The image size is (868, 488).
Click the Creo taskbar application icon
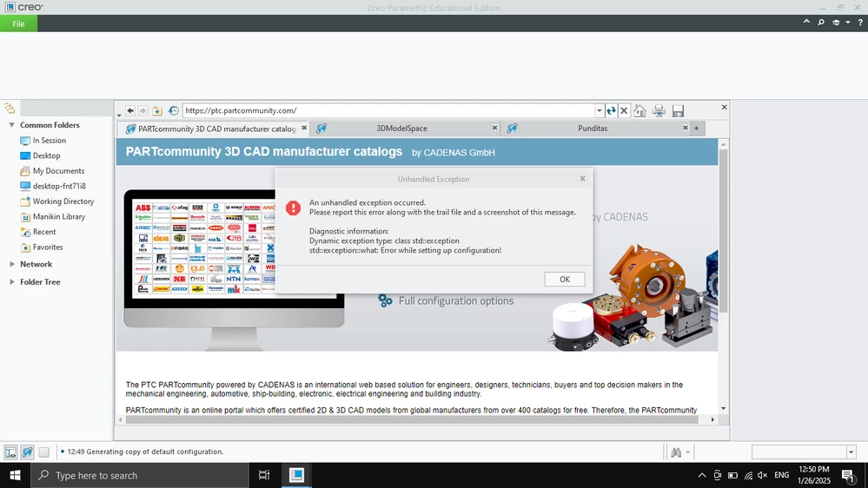pyautogui.click(x=296, y=475)
